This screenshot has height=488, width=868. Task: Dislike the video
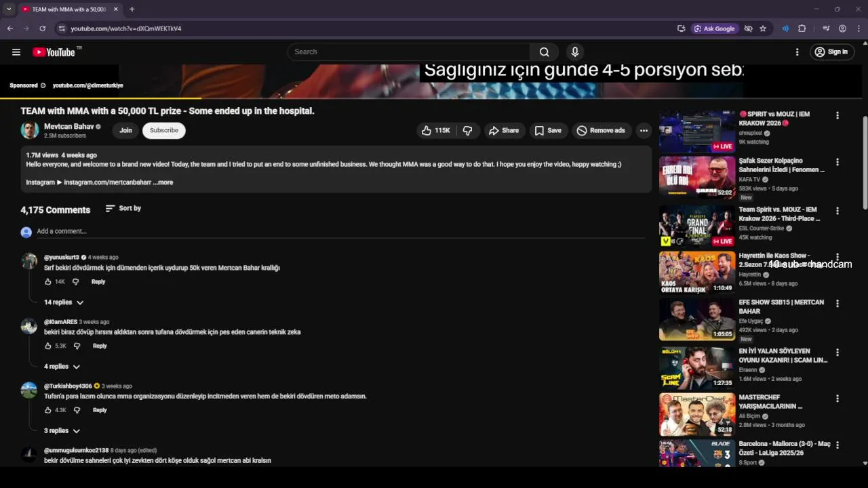tap(467, 131)
